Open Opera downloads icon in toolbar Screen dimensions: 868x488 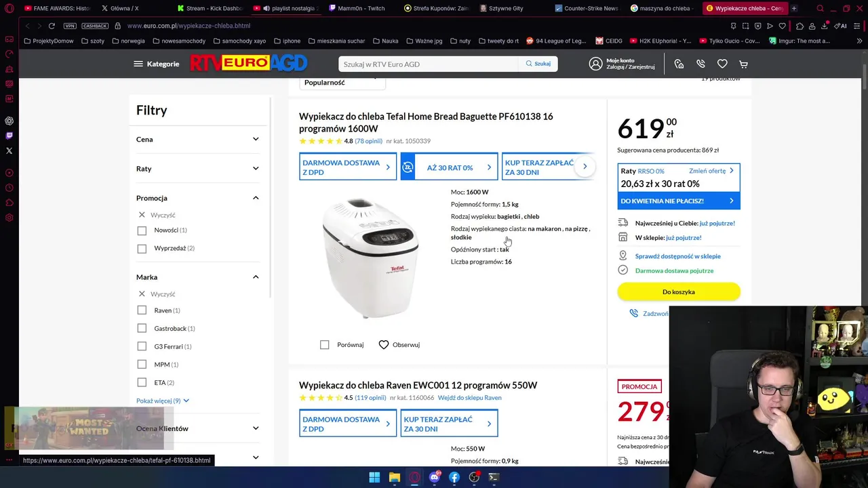[x=825, y=26]
